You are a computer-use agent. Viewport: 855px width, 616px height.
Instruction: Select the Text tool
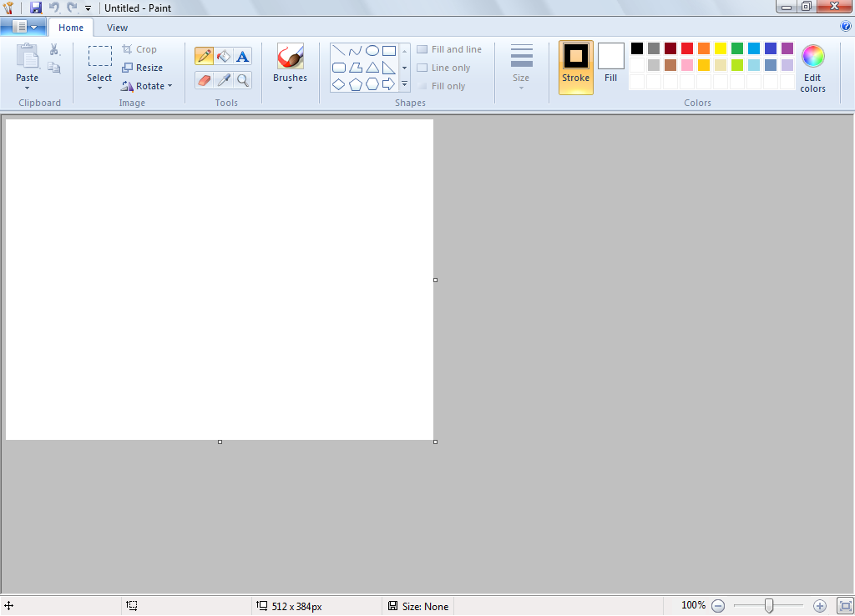[x=242, y=56]
